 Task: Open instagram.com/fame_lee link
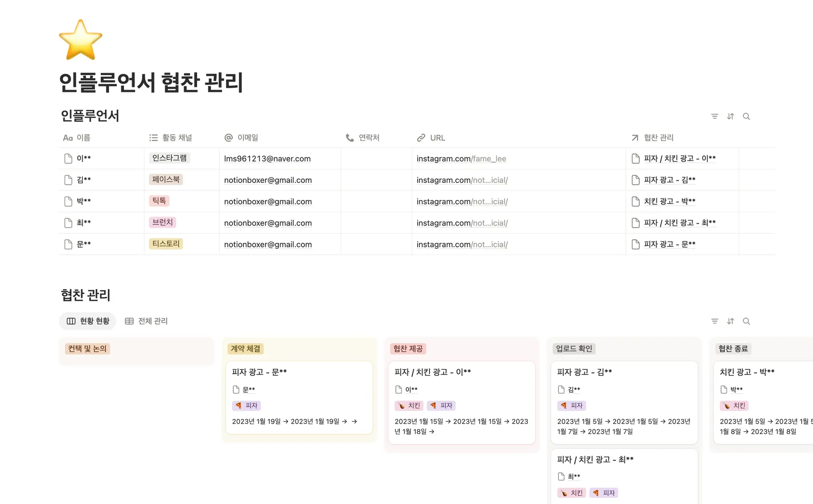[461, 159]
